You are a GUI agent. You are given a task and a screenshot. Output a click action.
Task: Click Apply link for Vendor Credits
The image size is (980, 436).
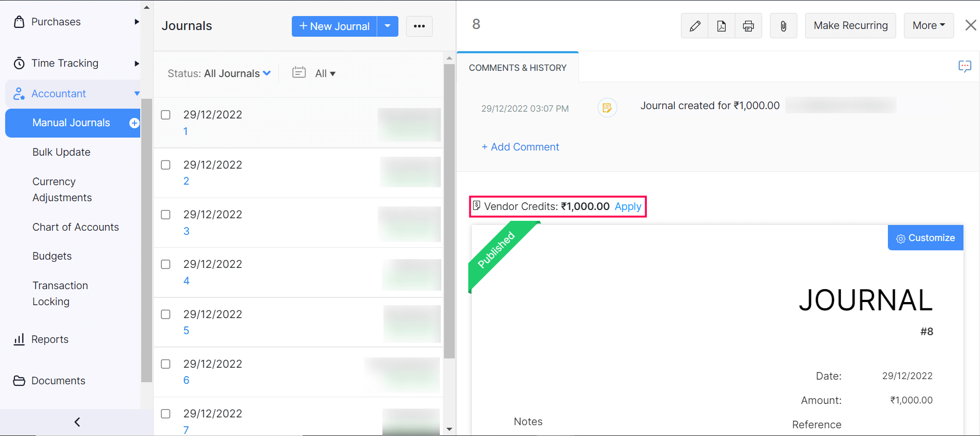click(x=628, y=207)
